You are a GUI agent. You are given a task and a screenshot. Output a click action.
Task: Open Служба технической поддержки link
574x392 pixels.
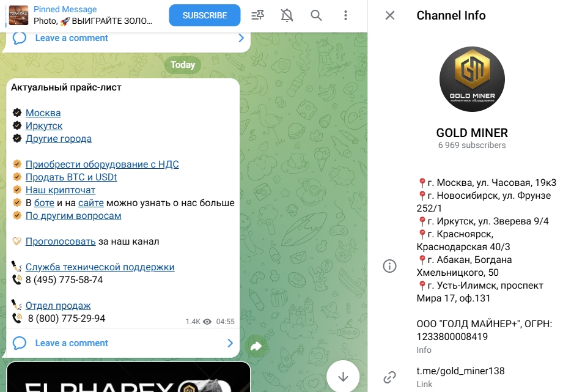[100, 267]
